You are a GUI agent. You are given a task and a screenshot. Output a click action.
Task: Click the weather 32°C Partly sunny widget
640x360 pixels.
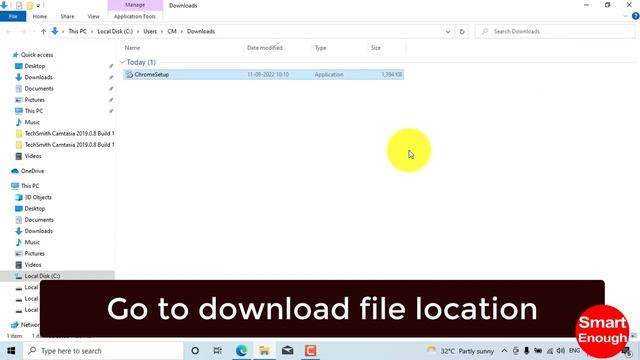460,351
